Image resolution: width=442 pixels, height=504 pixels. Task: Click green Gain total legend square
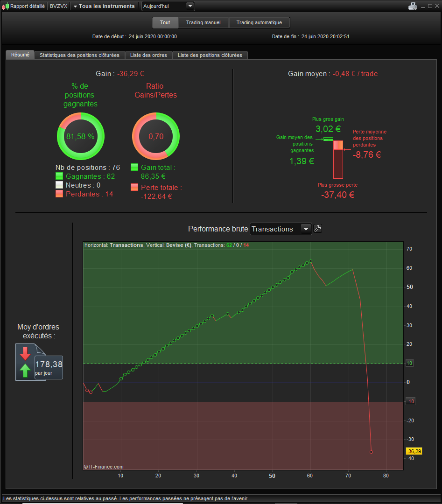(134, 167)
